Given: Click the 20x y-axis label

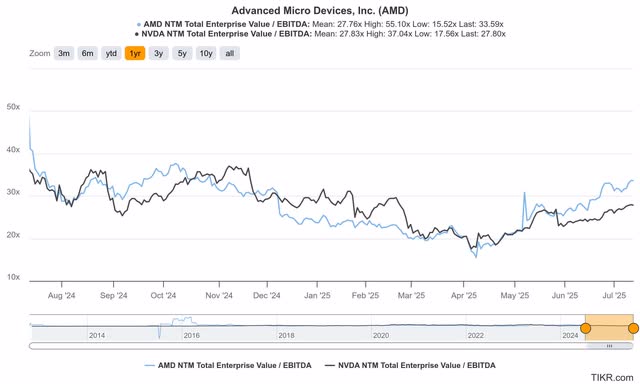Looking at the screenshot, I should 13,235.
